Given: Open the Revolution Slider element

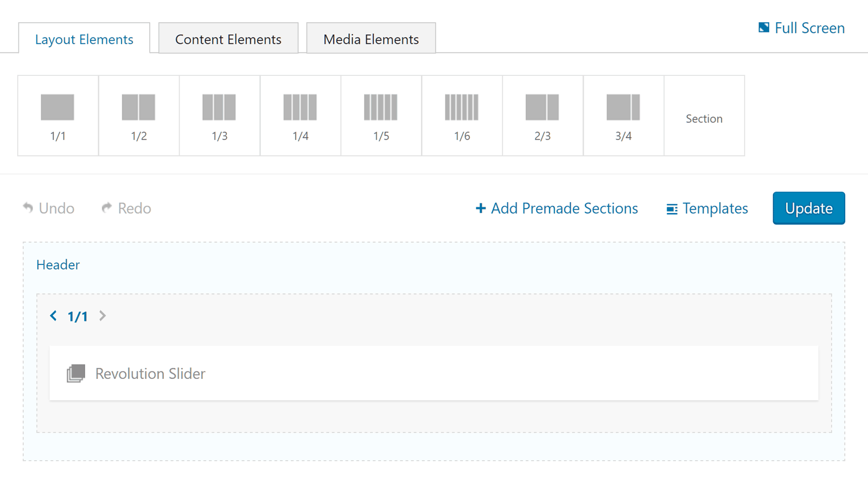Looking at the screenshot, I should pyautogui.click(x=150, y=373).
